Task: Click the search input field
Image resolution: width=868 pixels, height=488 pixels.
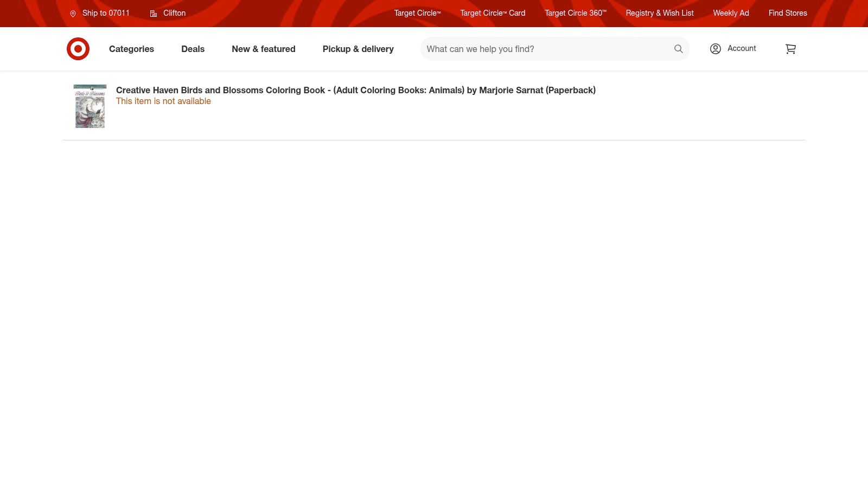Action: click(x=542, y=49)
